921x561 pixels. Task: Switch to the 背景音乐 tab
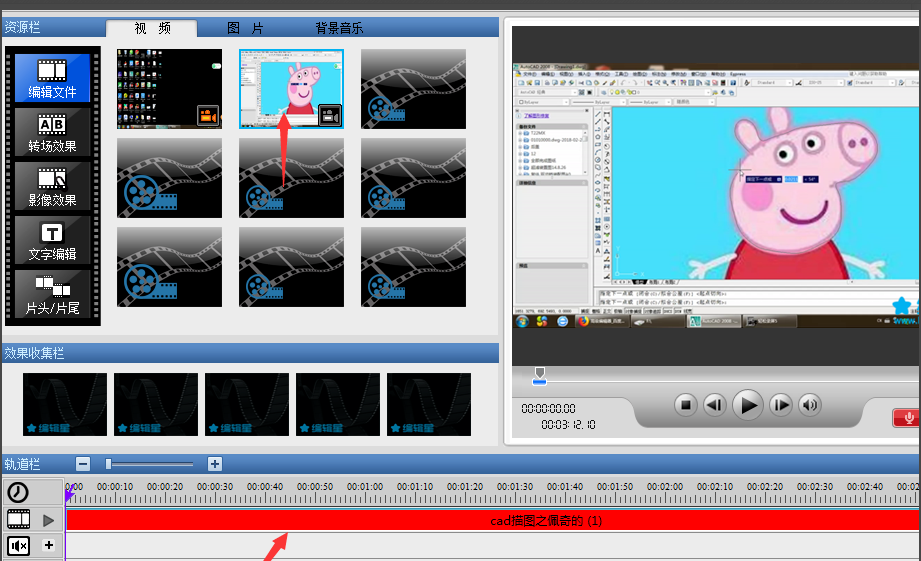339,28
